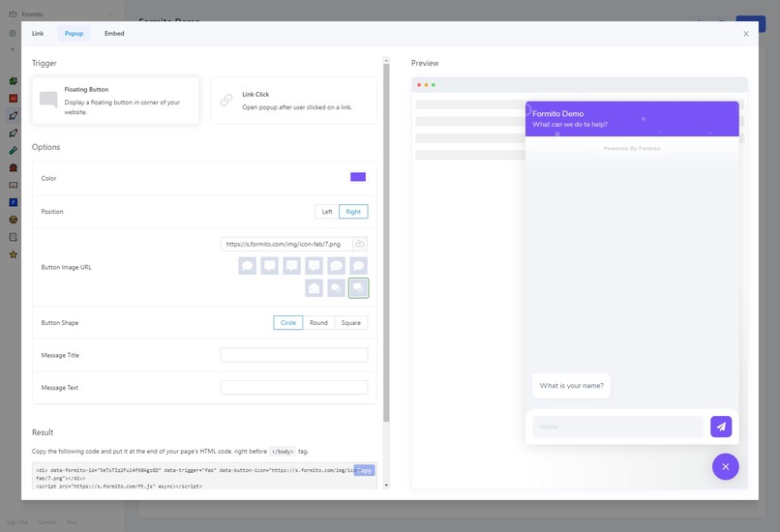Viewport: 780px width, 532px height.
Task: Open the red ladybug form in sidebar
Action: tap(14, 167)
